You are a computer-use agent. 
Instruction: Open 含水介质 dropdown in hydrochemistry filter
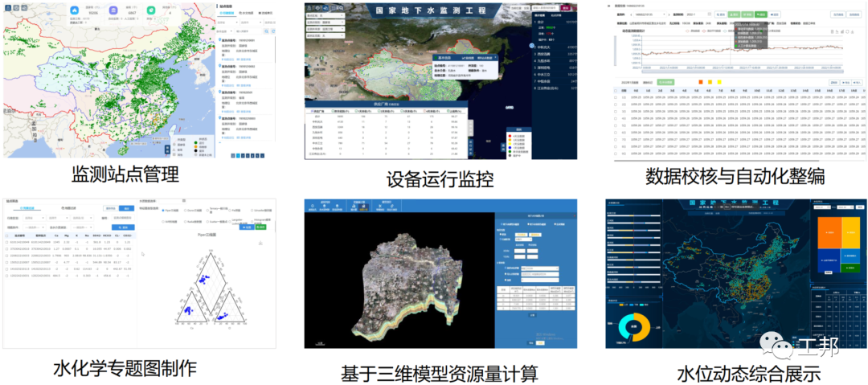(x=83, y=227)
